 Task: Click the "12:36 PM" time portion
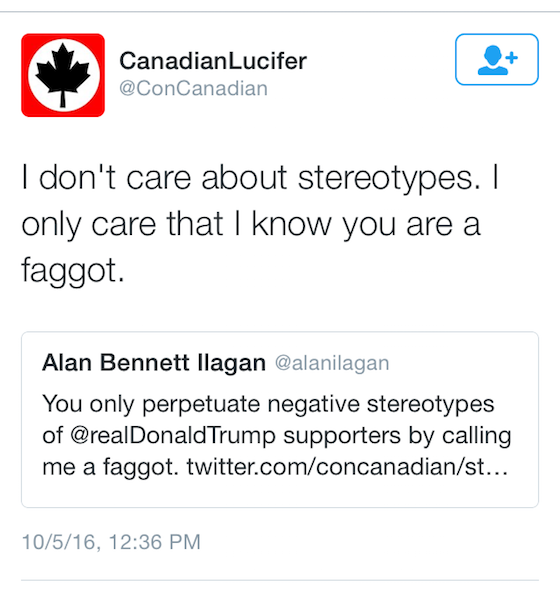(x=154, y=542)
